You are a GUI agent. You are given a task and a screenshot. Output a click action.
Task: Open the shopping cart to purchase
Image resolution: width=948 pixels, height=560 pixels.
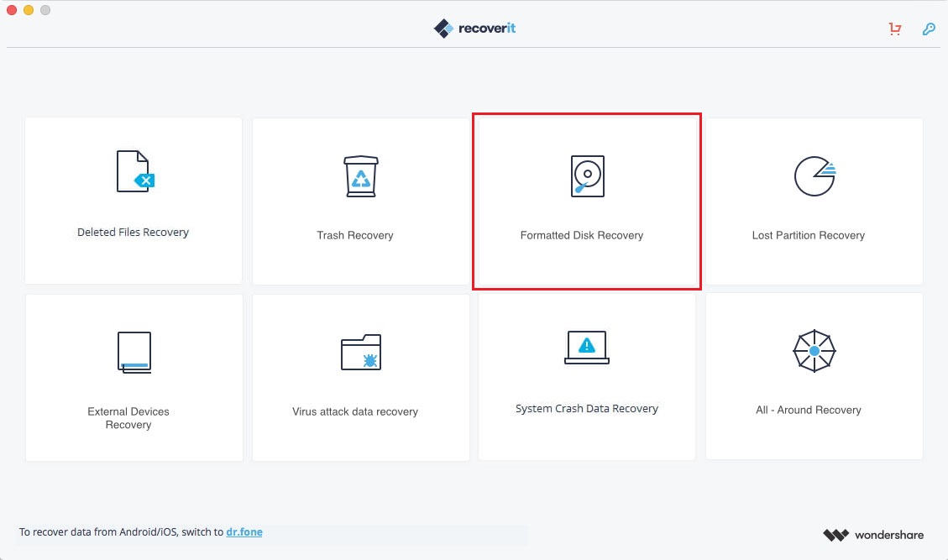tap(895, 29)
